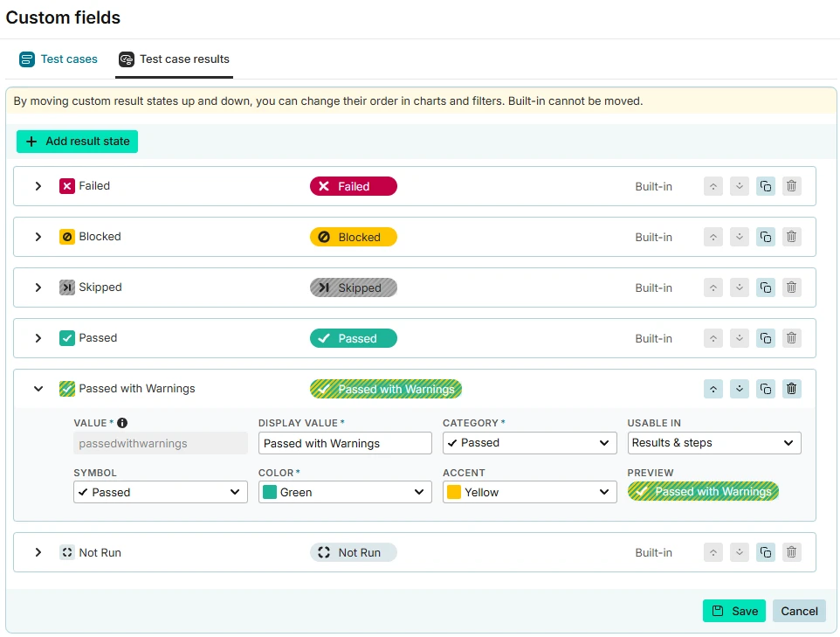
Task: Open the Usable In dropdown
Action: pos(714,443)
